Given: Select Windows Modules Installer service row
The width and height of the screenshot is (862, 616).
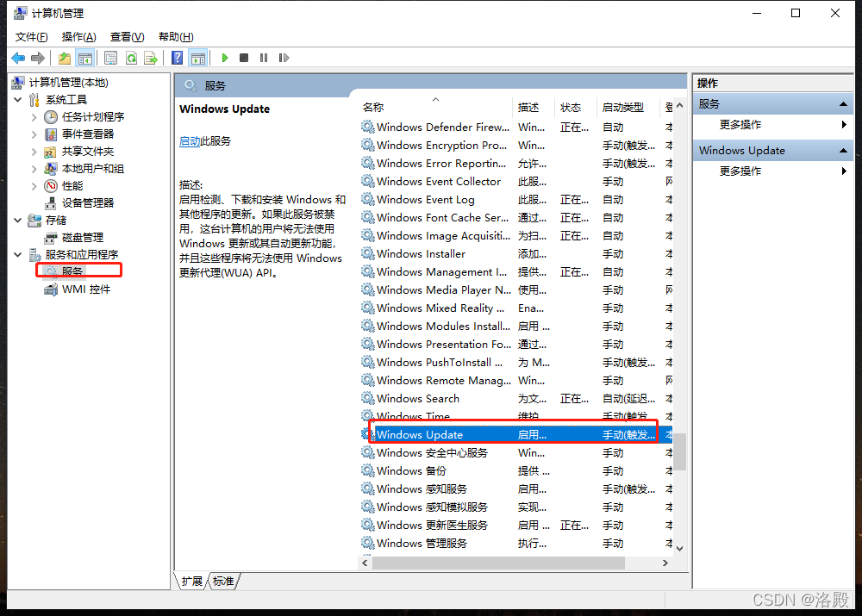Looking at the screenshot, I should click(516, 327).
